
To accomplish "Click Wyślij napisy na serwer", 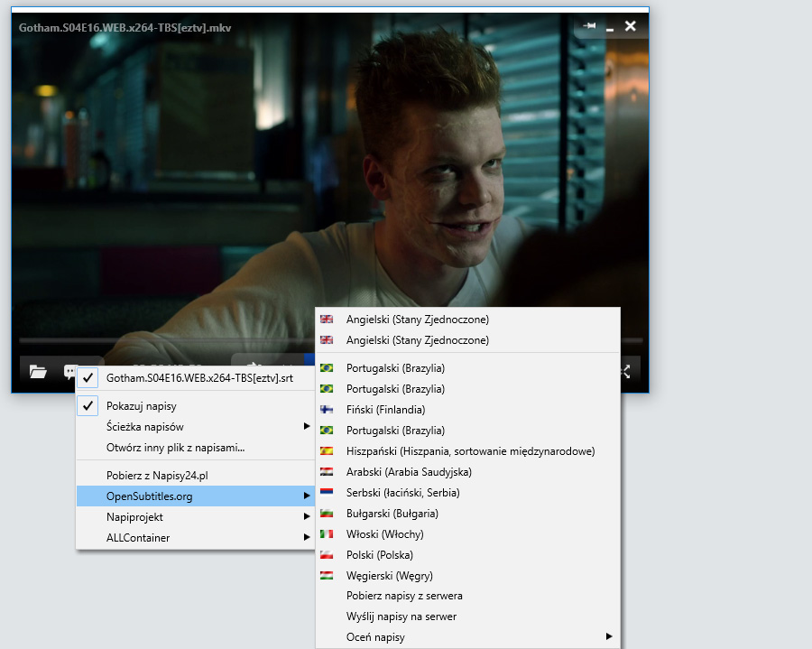I will click(x=467, y=617).
